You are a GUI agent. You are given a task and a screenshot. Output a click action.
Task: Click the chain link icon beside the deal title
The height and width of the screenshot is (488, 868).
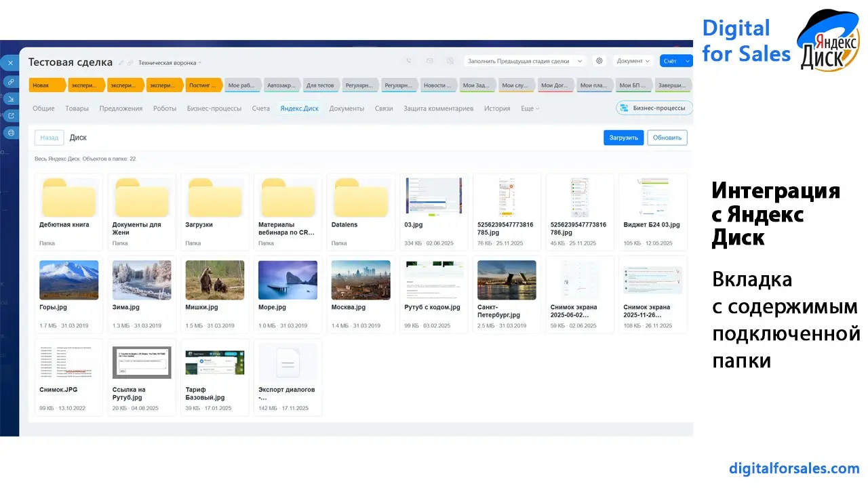click(130, 63)
